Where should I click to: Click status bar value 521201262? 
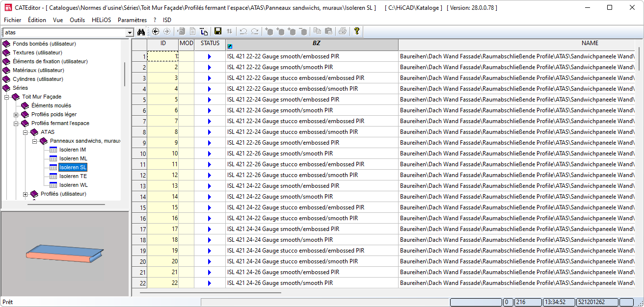597,302
